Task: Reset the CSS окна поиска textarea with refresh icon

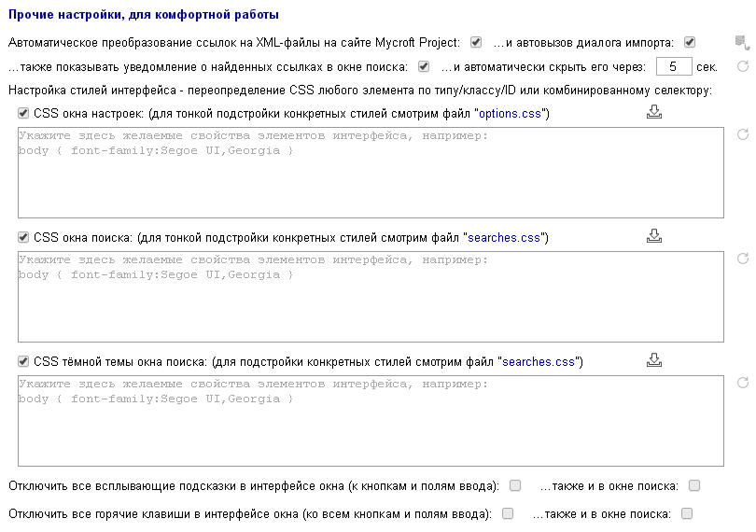Action: point(743,259)
